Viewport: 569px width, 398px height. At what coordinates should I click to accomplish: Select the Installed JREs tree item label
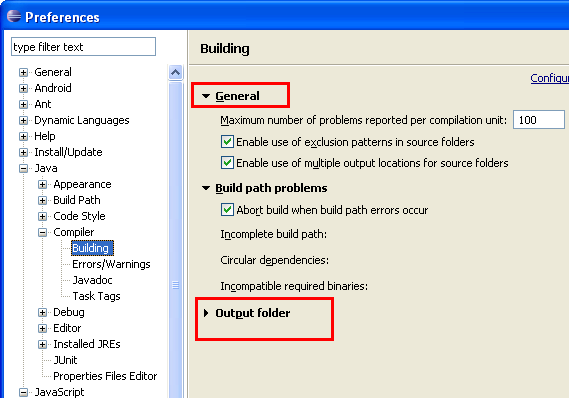(x=87, y=344)
